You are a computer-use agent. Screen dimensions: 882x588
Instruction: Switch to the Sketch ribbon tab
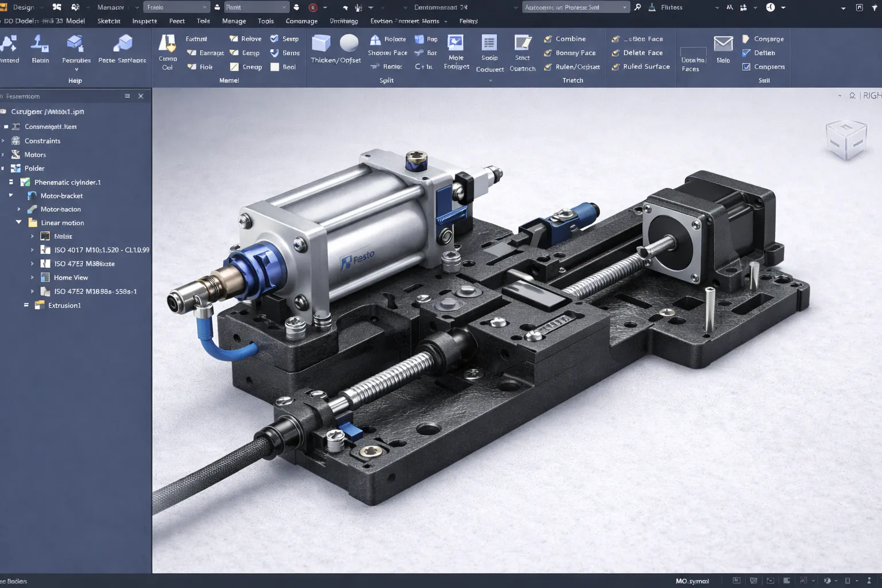pos(109,21)
